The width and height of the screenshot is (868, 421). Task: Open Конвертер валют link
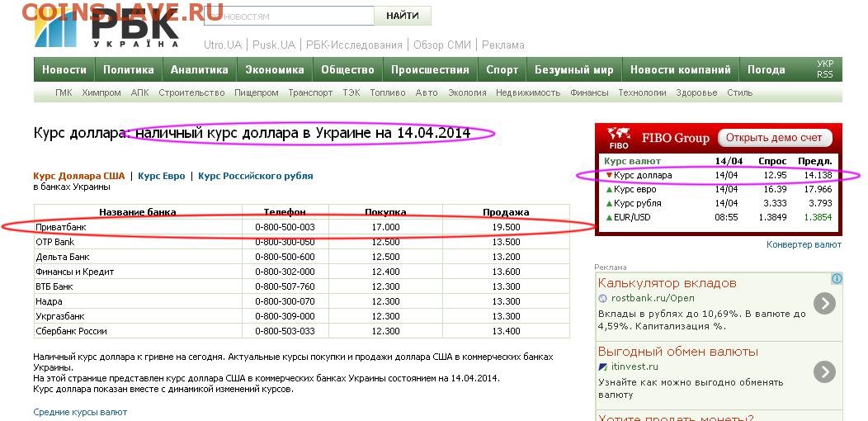tap(804, 244)
